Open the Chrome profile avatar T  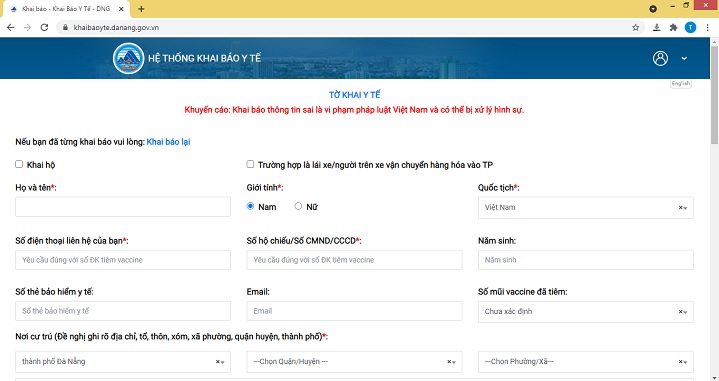(x=690, y=28)
